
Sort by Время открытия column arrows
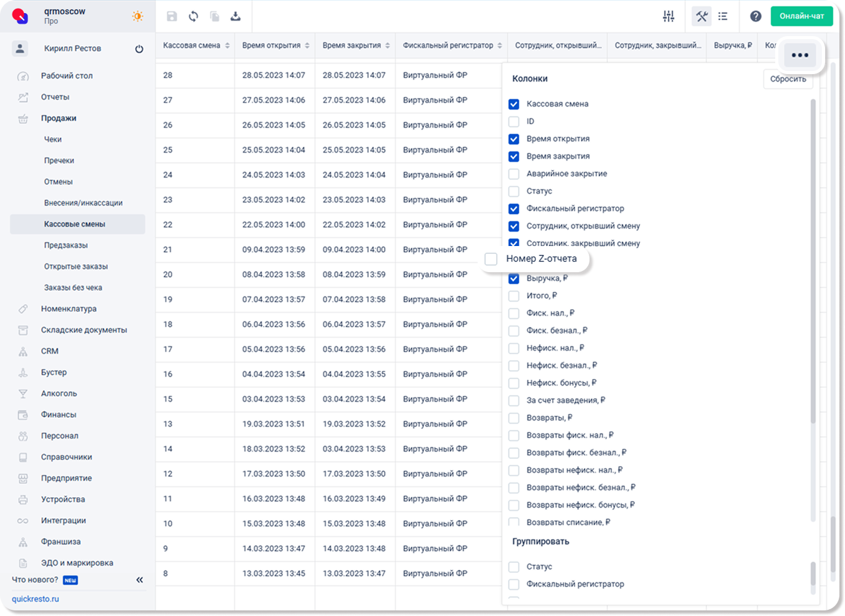(307, 45)
